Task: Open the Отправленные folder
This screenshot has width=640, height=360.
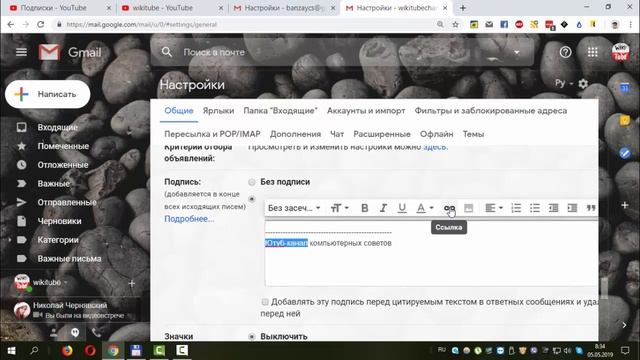Action: pyautogui.click(x=67, y=202)
